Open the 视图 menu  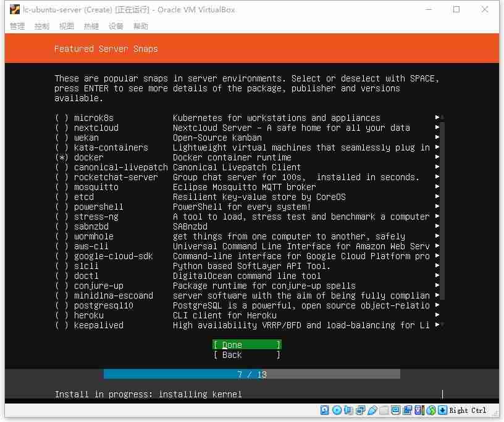click(67, 26)
